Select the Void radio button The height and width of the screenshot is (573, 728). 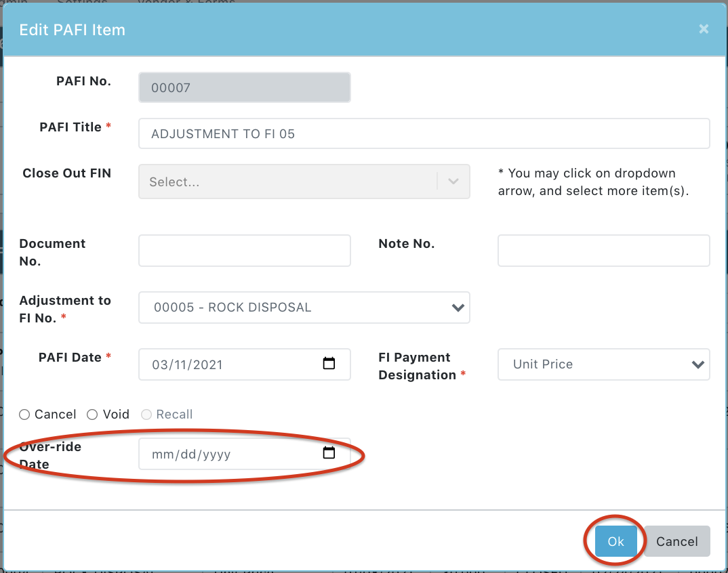click(93, 415)
